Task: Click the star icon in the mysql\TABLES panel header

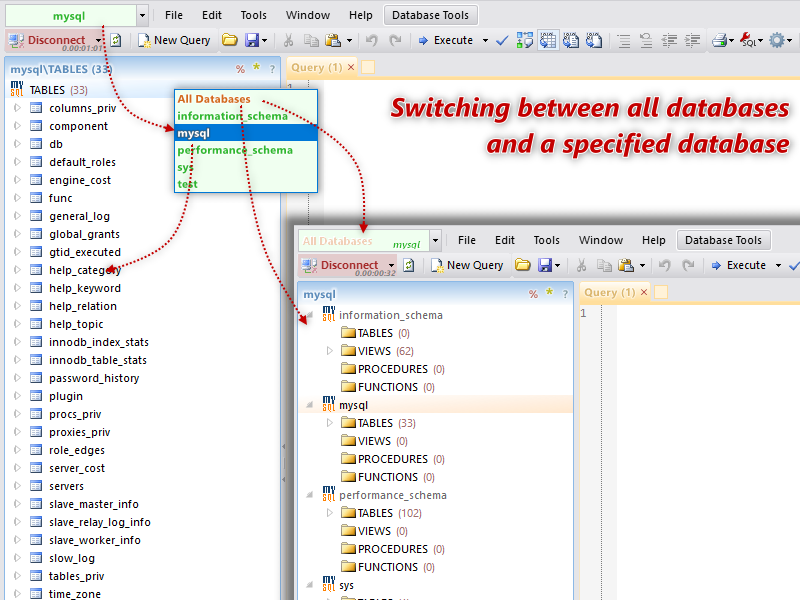Action: (x=256, y=67)
